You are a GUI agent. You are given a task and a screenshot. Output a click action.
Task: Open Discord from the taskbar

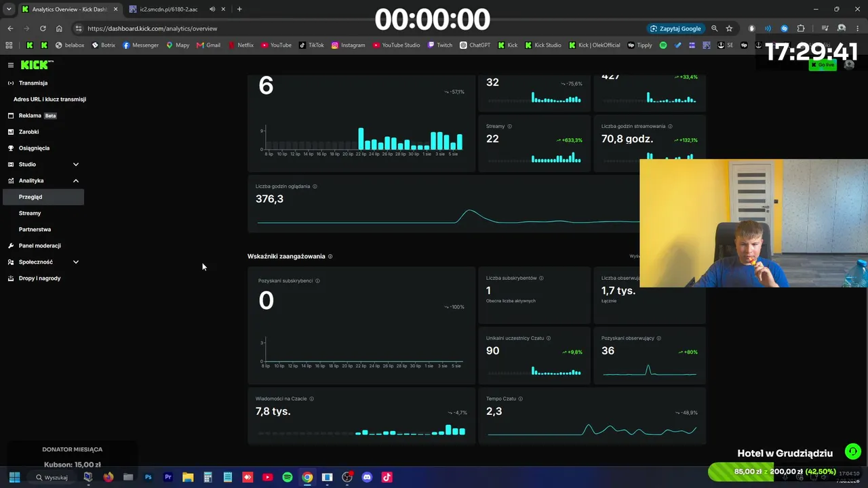(x=367, y=477)
